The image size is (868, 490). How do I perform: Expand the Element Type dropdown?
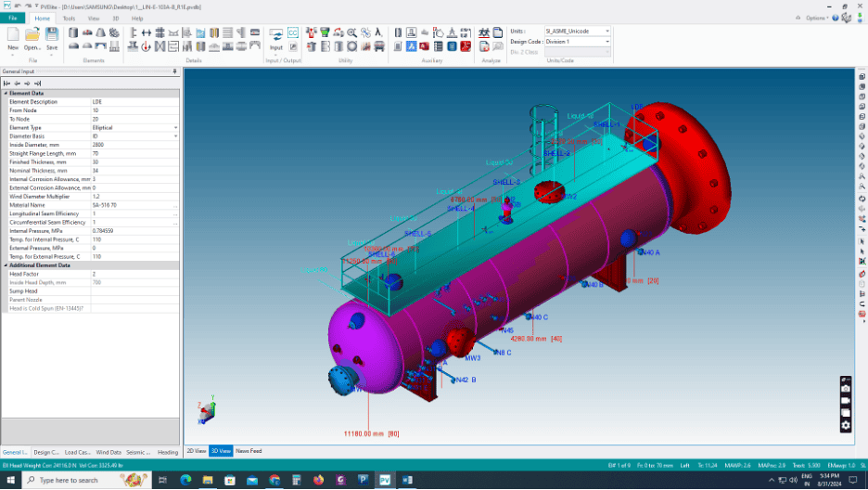point(175,127)
